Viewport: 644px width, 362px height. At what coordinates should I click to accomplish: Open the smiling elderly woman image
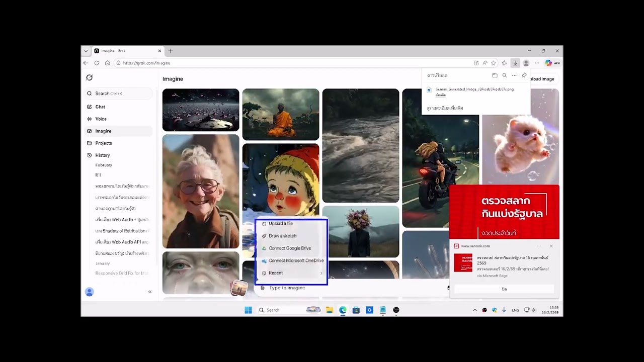pyautogui.click(x=201, y=191)
